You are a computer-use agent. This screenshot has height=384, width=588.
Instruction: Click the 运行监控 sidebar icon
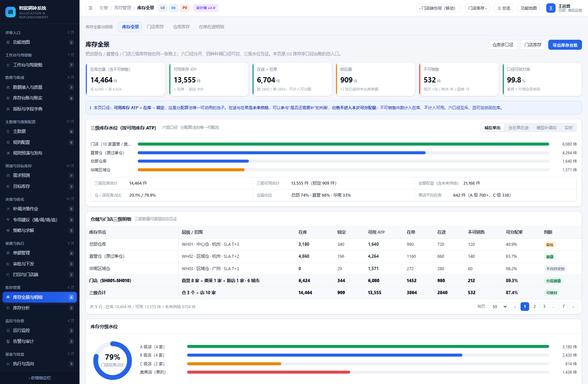(x=8, y=331)
